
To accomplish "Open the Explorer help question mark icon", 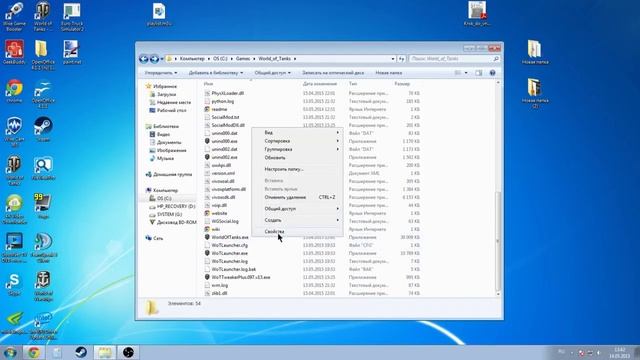I will [492, 73].
